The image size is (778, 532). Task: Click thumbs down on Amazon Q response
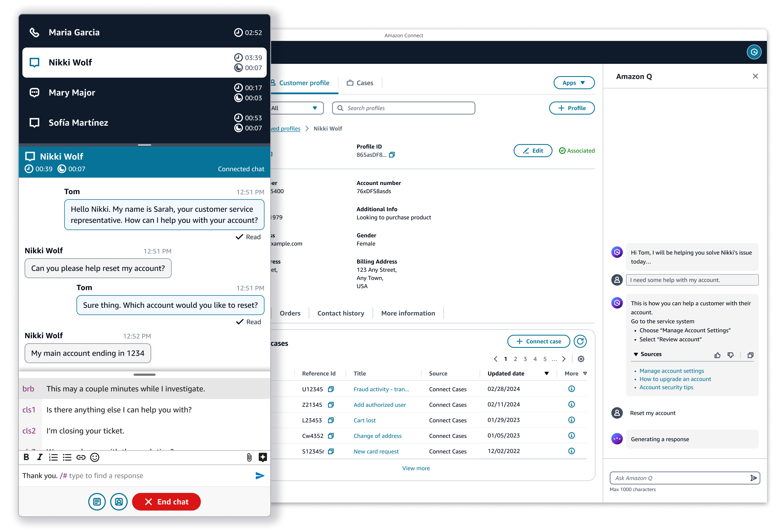coord(731,355)
